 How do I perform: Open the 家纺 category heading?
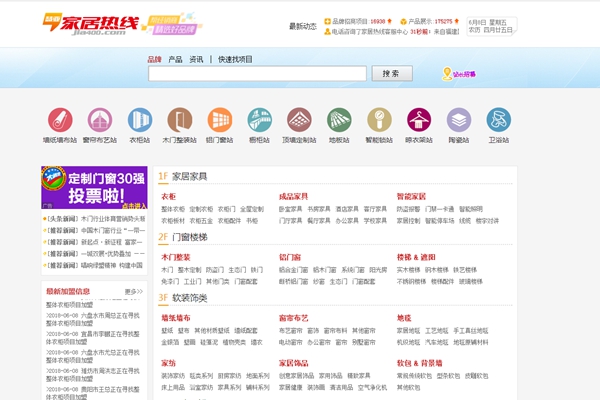coord(168,363)
